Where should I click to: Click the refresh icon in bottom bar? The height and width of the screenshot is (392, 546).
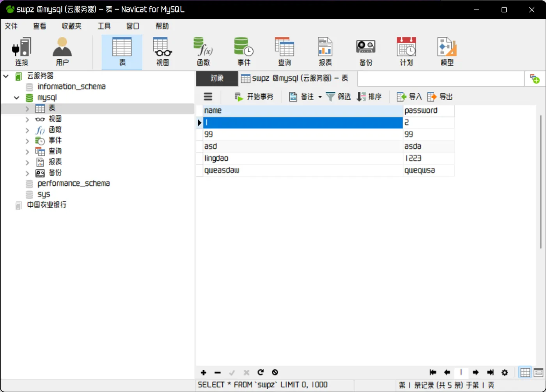261,372
